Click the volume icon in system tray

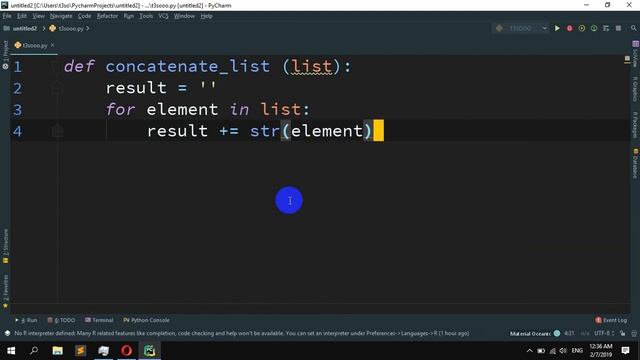(x=563, y=351)
